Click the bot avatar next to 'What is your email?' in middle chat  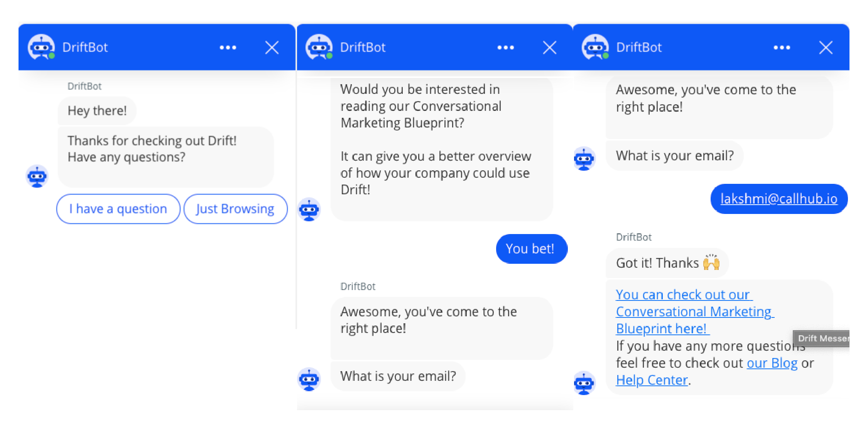[309, 379]
